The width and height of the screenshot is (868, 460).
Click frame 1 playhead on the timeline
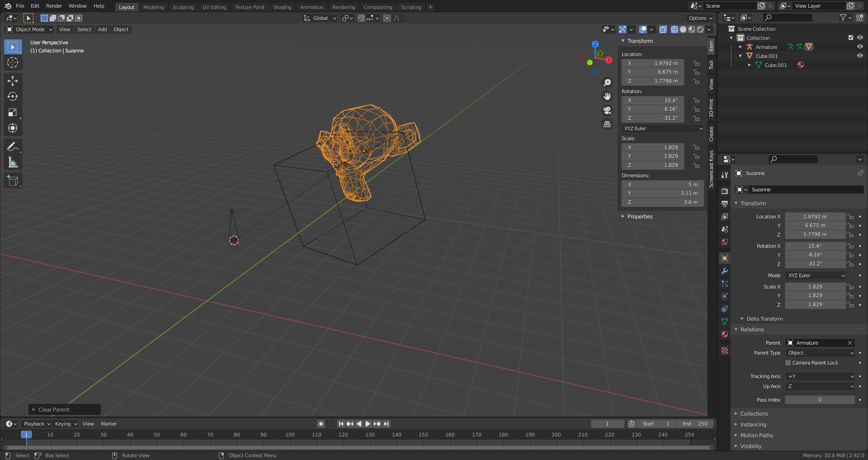tap(26, 435)
